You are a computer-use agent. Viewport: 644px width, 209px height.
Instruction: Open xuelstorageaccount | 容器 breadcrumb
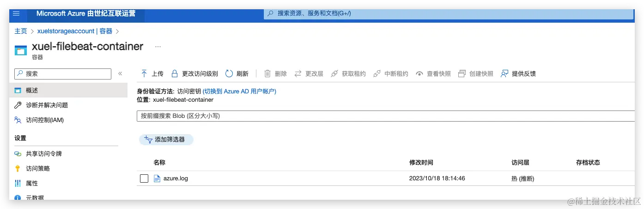[75, 31]
